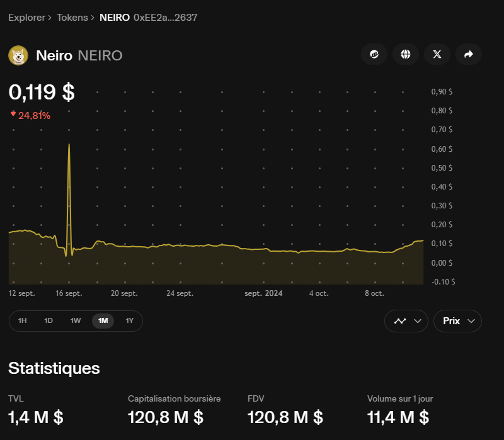Image resolution: width=504 pixels, height=440 pixels.
Task: Switch chart to 1W time range
Action: pyautogui.click(x=76, y=321)
